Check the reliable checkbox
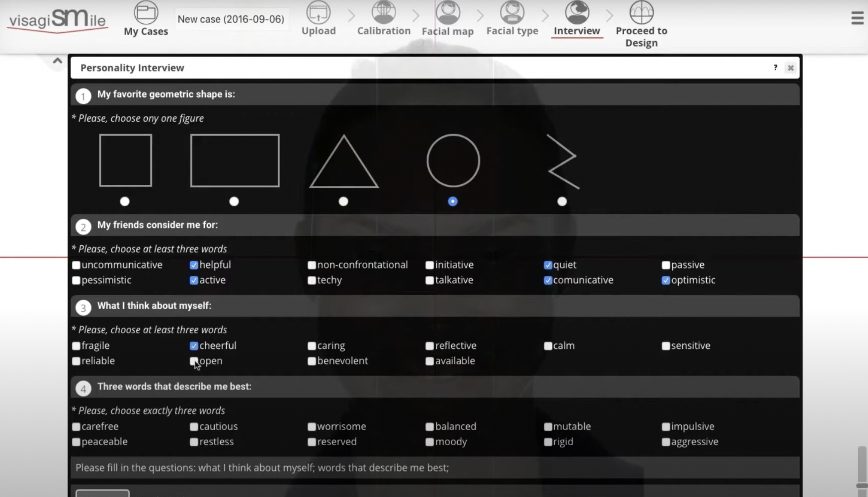Image resolution: width=868 pixels, height=497 pixels. point(76,361)
